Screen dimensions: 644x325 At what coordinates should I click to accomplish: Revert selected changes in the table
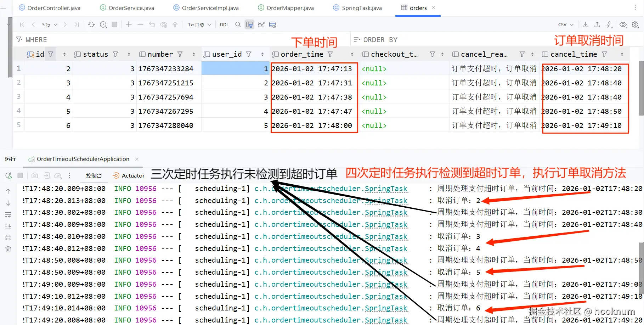pyautogui.click(x=152, y=24)
